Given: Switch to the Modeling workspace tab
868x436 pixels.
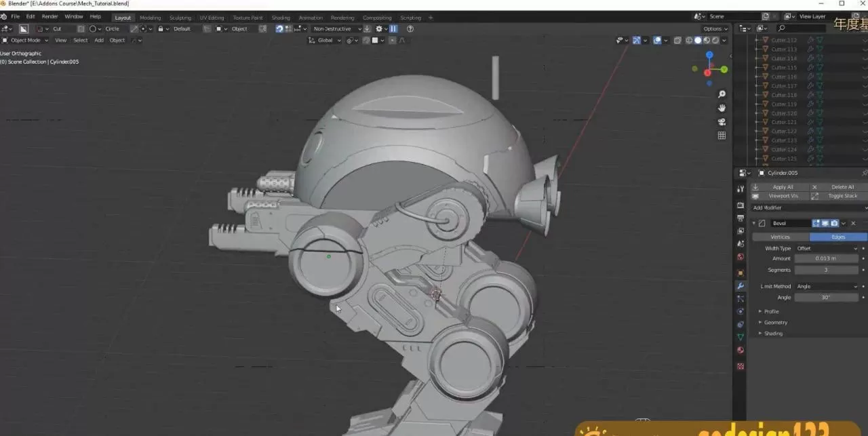Looking at the screenshot, I should pos(150,17).
